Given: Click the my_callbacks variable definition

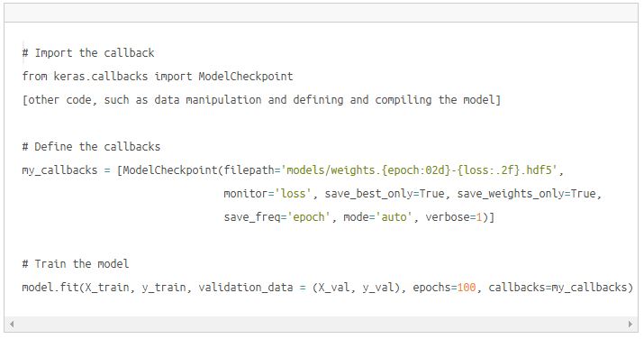Looking at the screenshot, I should click(x=59, y=170).
